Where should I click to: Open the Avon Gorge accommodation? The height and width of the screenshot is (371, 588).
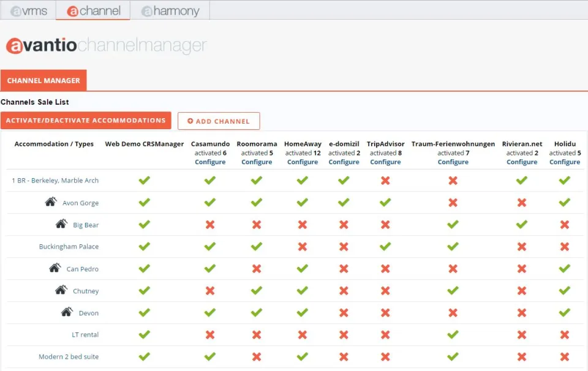[81, 203]
